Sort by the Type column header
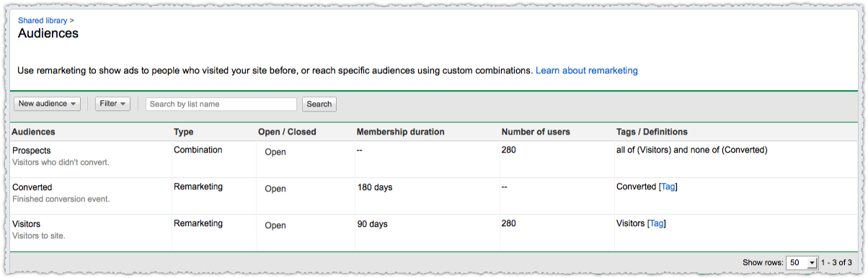This screenshot has height=278, width=868. click(x=184, y=132)
